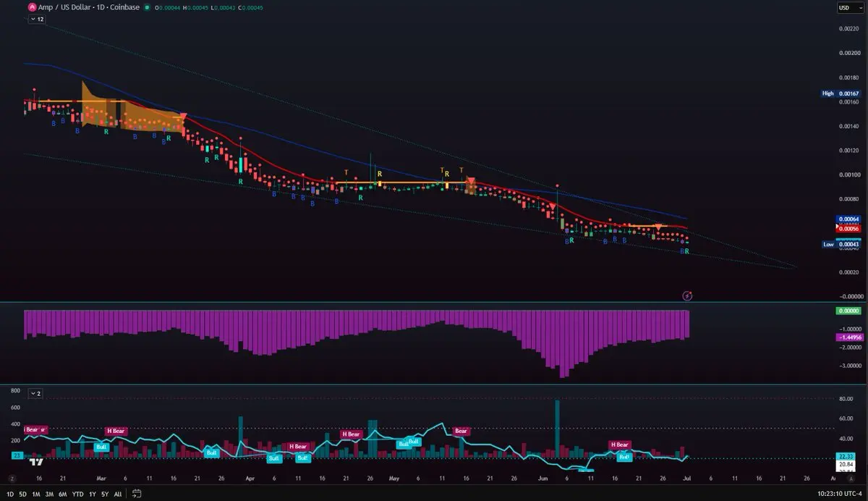Select the 3M date range
Viewport: 868px width, 501px height.
coord(49,494)
